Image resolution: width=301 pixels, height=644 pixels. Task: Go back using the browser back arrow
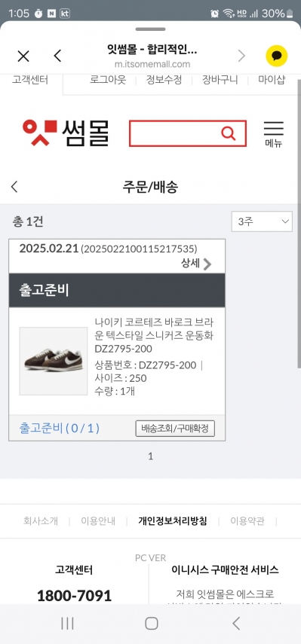57,56
